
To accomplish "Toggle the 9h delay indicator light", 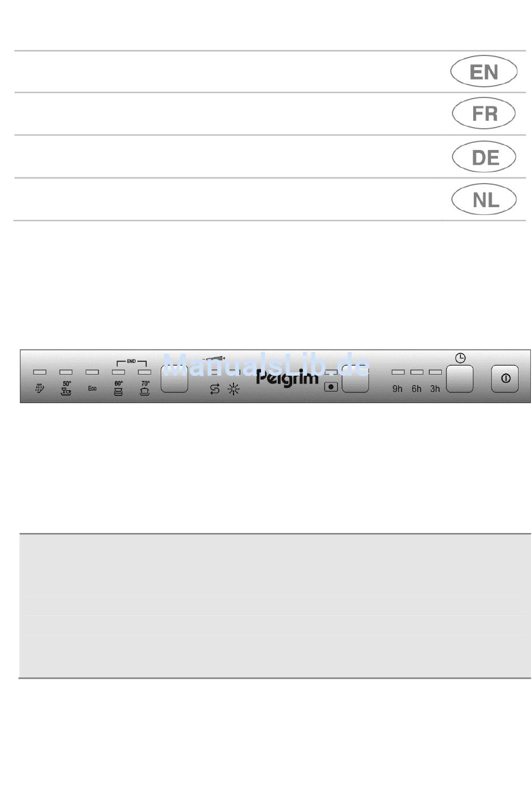I will coord(398,372).
